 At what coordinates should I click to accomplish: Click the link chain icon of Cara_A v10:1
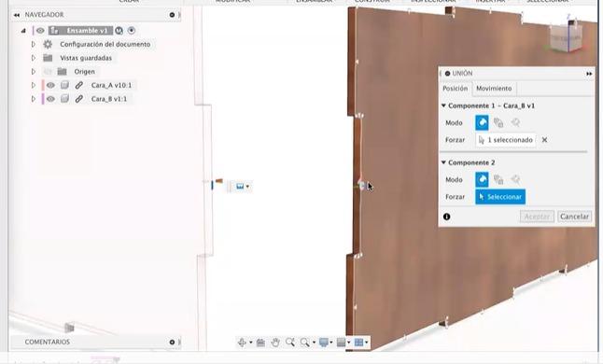[78, 85]
